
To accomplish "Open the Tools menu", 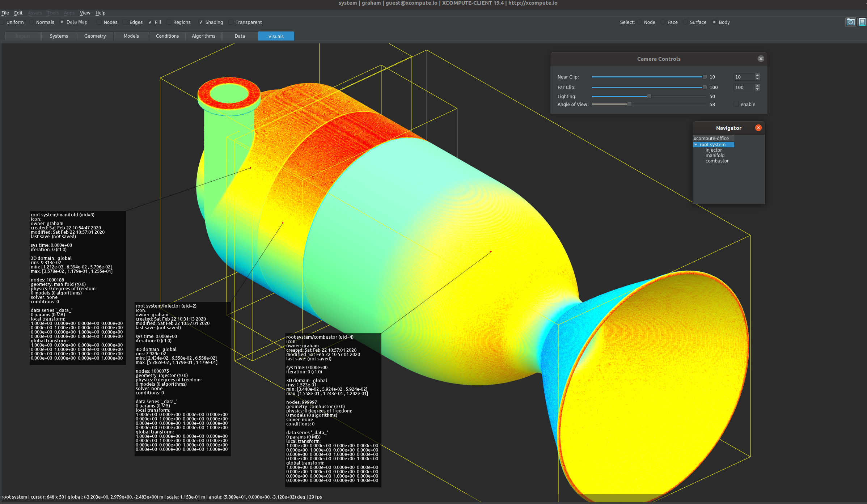I will tap(53, 13).
